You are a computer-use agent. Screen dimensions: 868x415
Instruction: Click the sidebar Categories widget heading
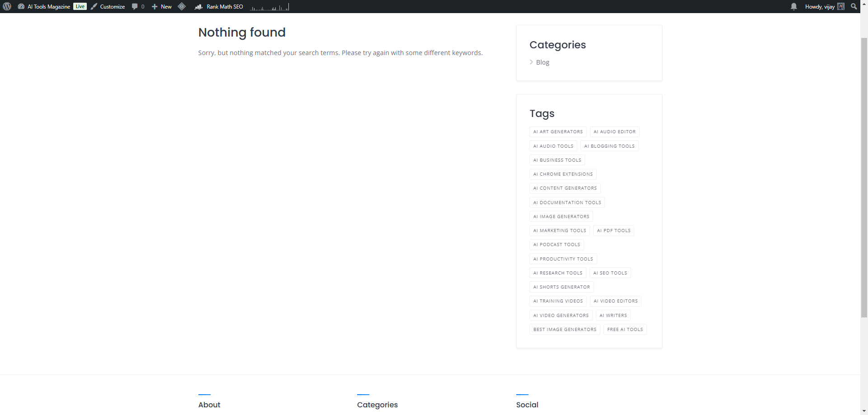click(557, 45)
